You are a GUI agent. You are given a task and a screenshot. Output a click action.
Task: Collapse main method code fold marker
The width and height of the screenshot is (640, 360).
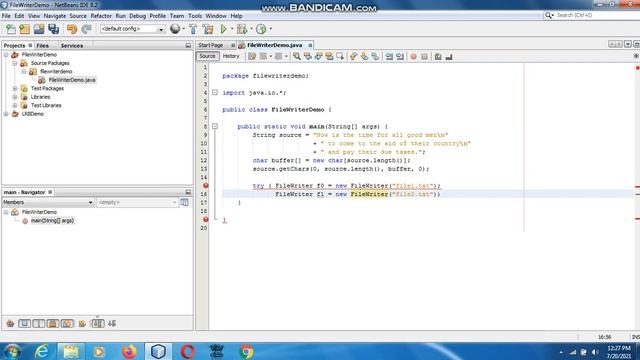coord(215,127)
